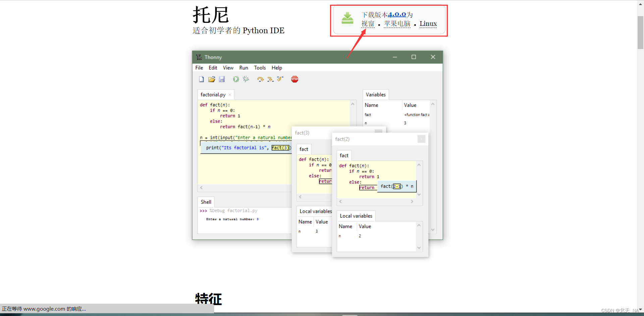Start debugging with the bug icon
Image resolution: width=644 pixels, height=316 pixels.
(x=246, y=79)
